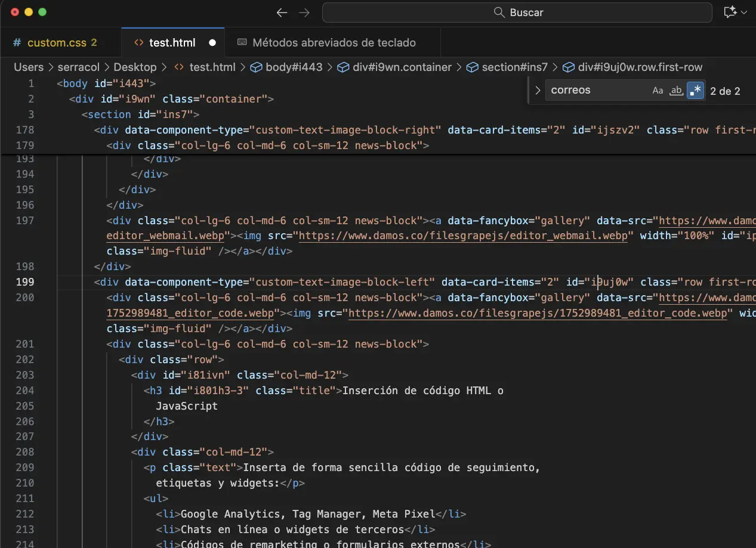Click the keyboard icon on Métodos abreviados tab

(242, 43)
